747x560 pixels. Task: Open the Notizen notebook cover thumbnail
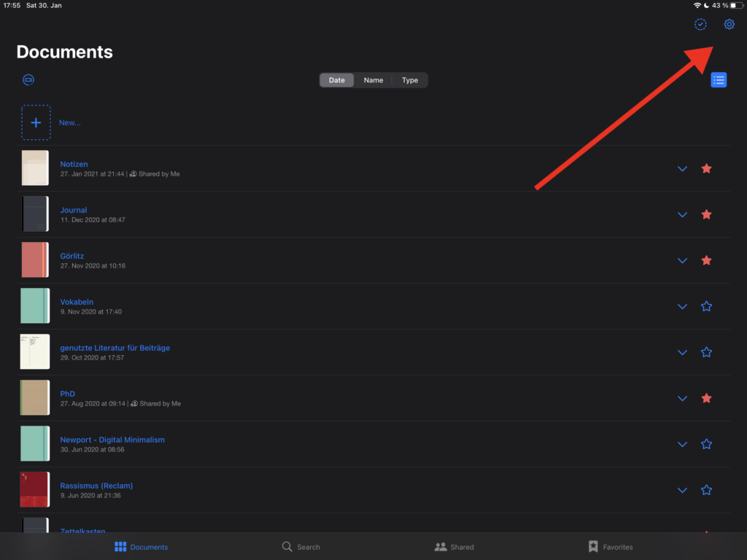pyautogui.click(x=35, y=168)
